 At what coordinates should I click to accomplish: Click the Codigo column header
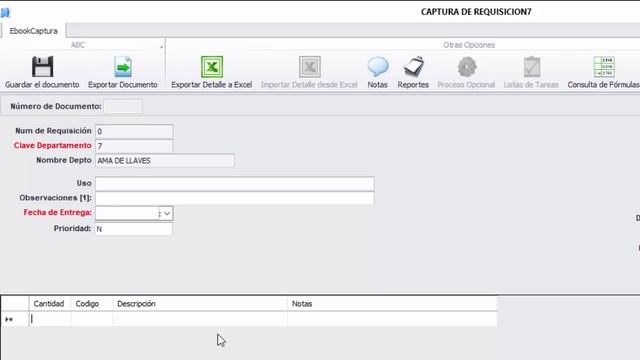(92, 304)
